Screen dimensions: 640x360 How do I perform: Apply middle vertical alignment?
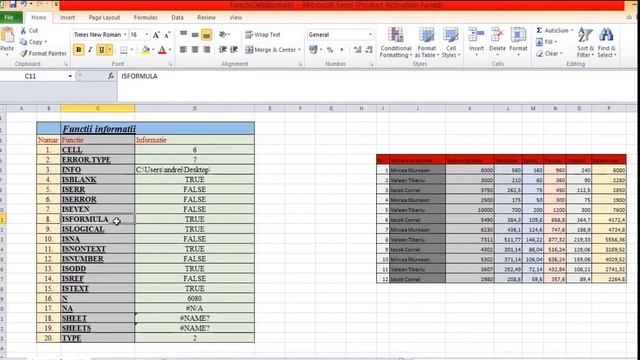(x=195, y=35)
